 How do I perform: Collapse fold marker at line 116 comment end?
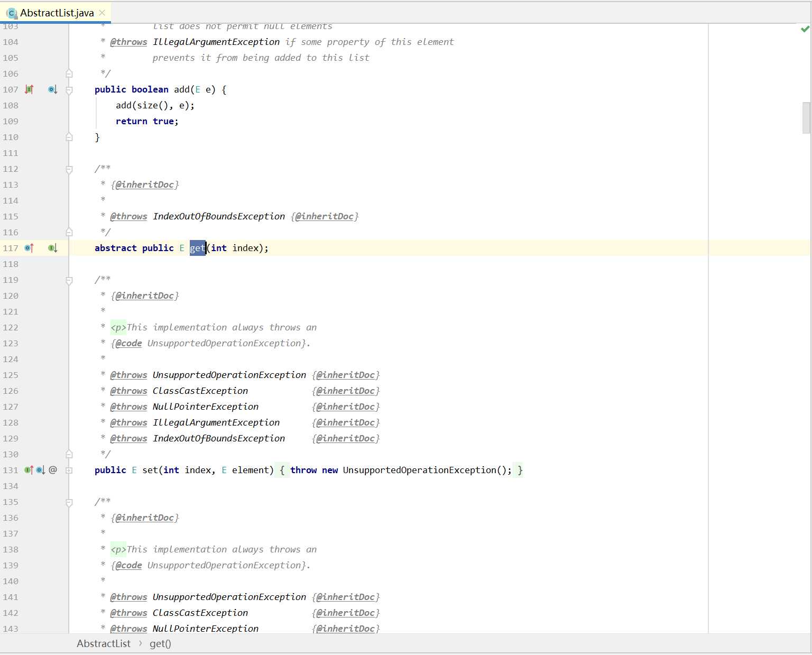[69, 232]
